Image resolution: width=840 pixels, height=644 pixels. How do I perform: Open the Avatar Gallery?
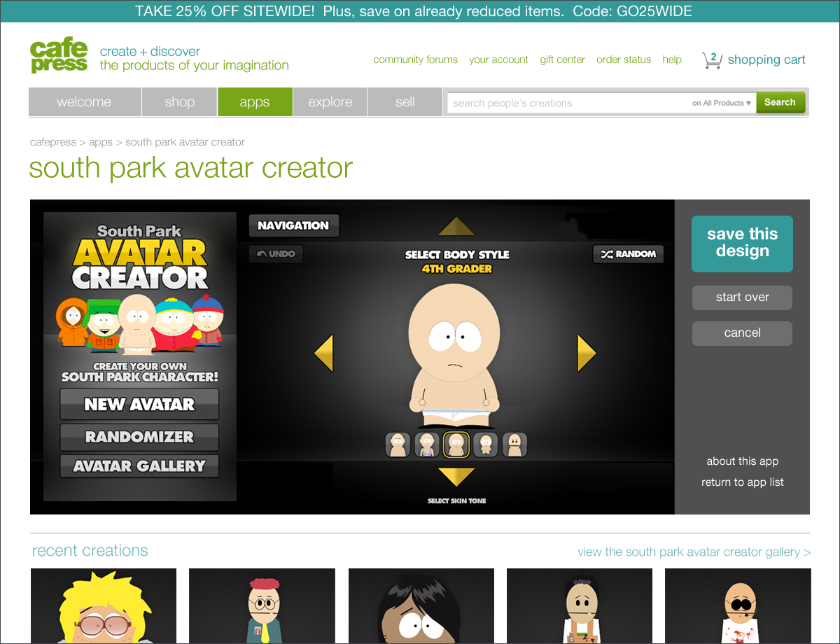tap(139, 466)
